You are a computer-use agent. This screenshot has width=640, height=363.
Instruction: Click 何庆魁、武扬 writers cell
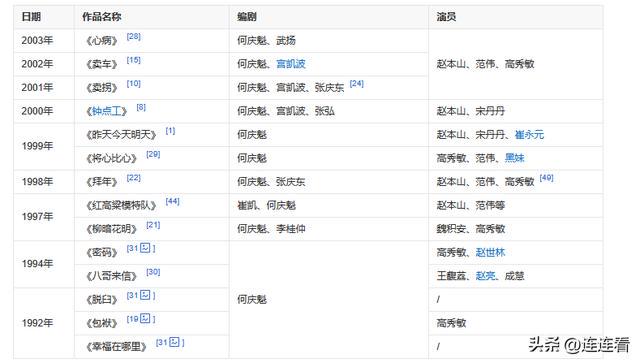point(329,40)
